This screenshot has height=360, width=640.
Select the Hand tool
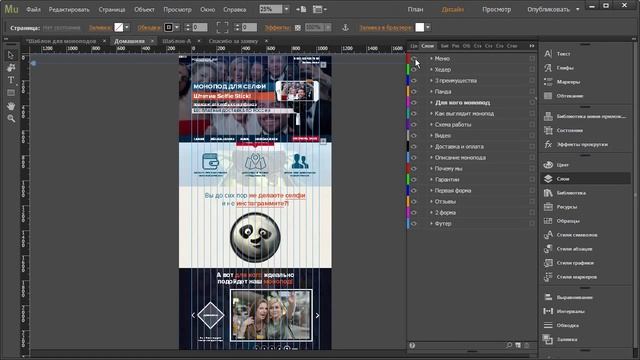tap(11, 106)
